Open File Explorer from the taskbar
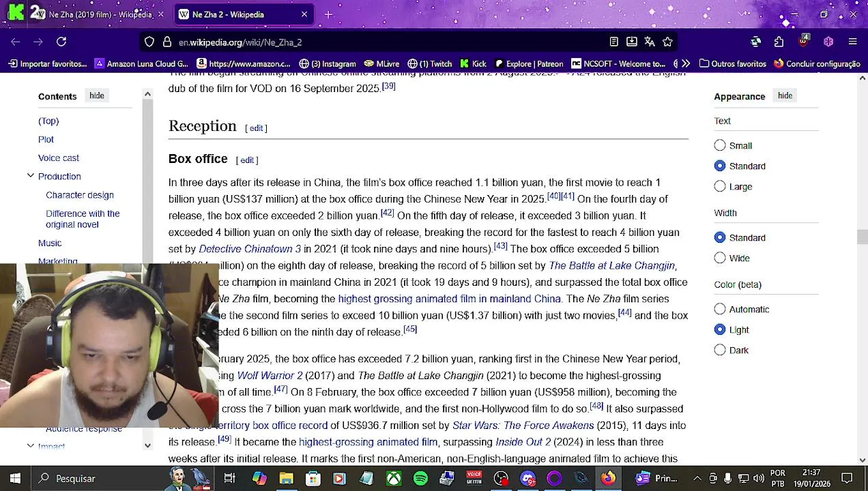The height and width of the screenshot is (491, 868). [x=286, y=478]
